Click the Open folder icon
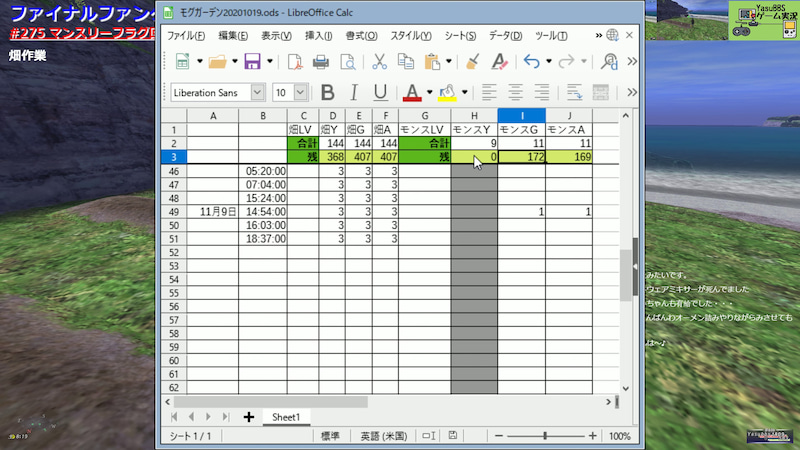 coord(218,62)
